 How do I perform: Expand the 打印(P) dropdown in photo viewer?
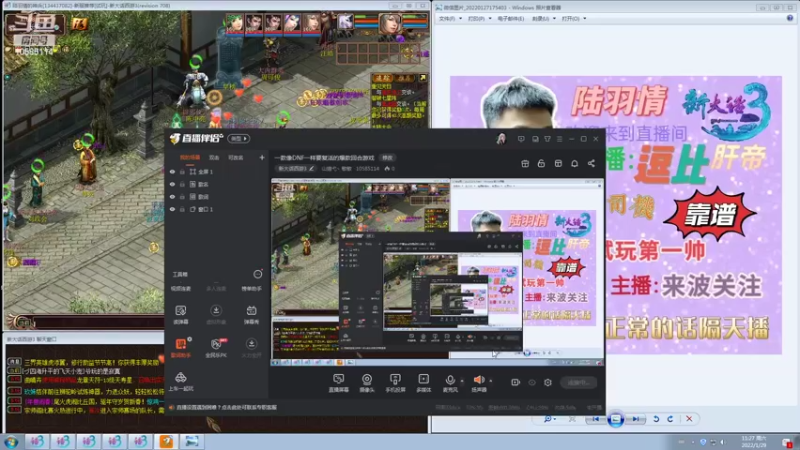point(480,18)
